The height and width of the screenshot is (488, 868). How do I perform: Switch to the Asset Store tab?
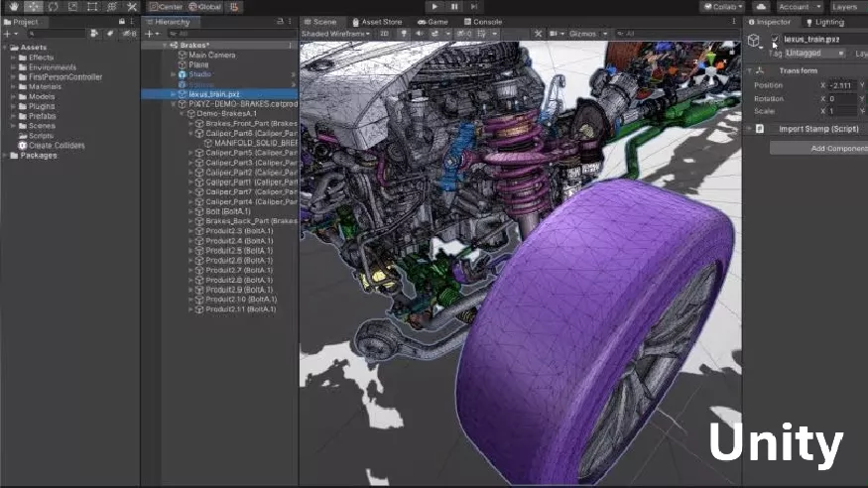[377, 22]
